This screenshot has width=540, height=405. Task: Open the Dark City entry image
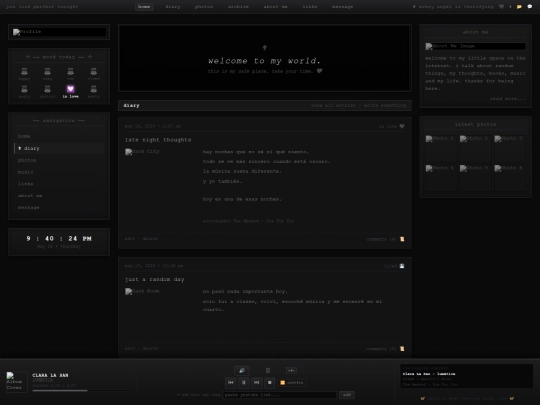tap(142, 152)
